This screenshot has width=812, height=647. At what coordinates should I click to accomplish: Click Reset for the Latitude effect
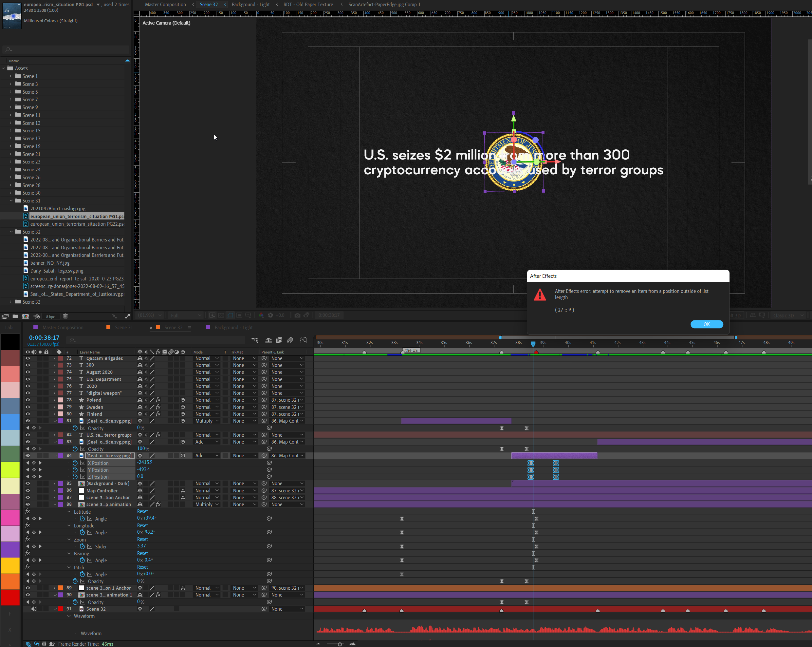click(142, 511)
